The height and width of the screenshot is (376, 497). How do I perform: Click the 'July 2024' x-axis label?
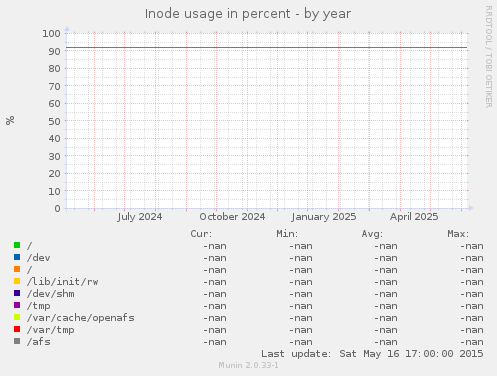140,217
